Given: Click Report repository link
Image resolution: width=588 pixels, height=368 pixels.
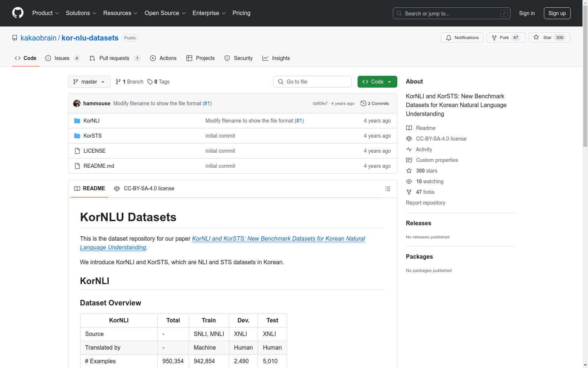Looking at the screenshot, I should (x=426, y=203).
